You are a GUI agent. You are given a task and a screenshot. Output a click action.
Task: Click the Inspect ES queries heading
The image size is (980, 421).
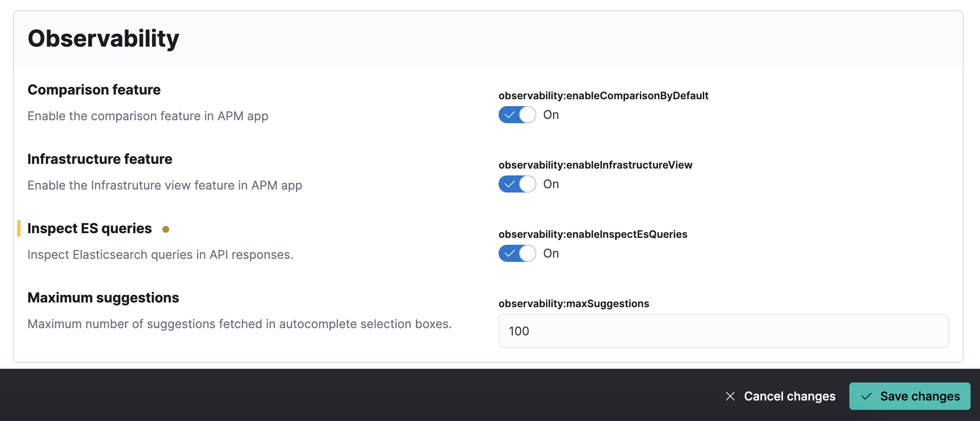coord(90,228)
